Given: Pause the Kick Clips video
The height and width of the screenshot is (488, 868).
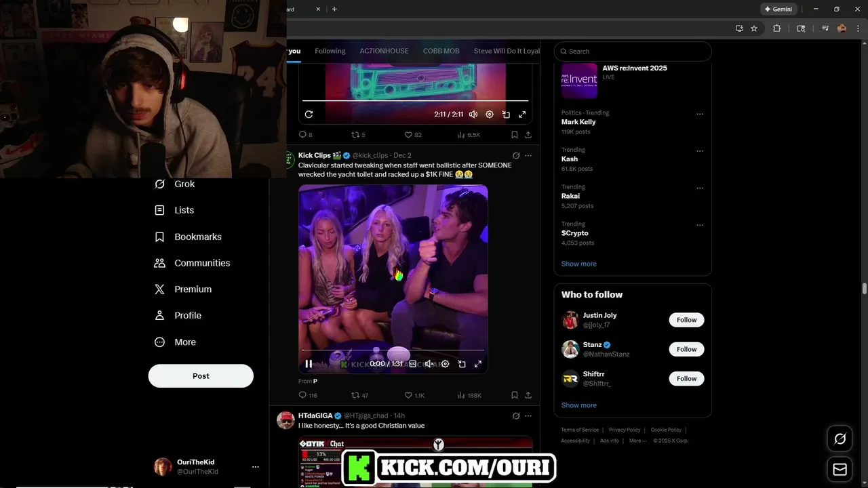Looking at the screenshot, I should (x=309, y=364).
